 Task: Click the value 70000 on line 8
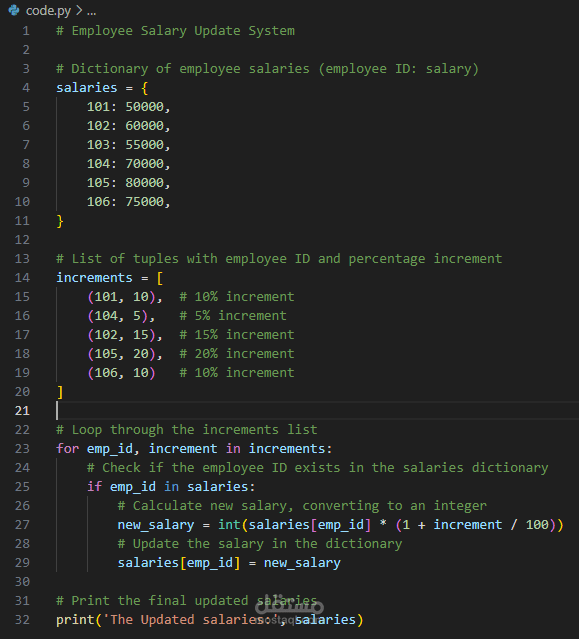[x=144, y=164]
